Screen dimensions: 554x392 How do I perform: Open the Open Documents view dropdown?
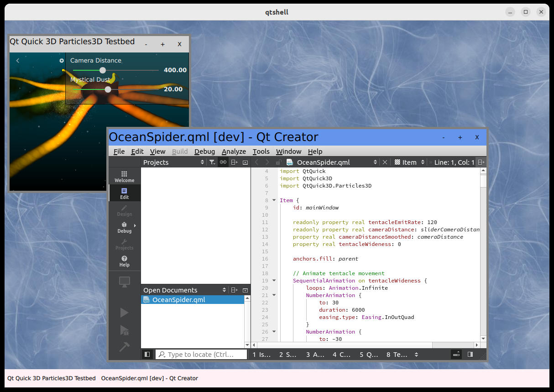pos(224,290)
